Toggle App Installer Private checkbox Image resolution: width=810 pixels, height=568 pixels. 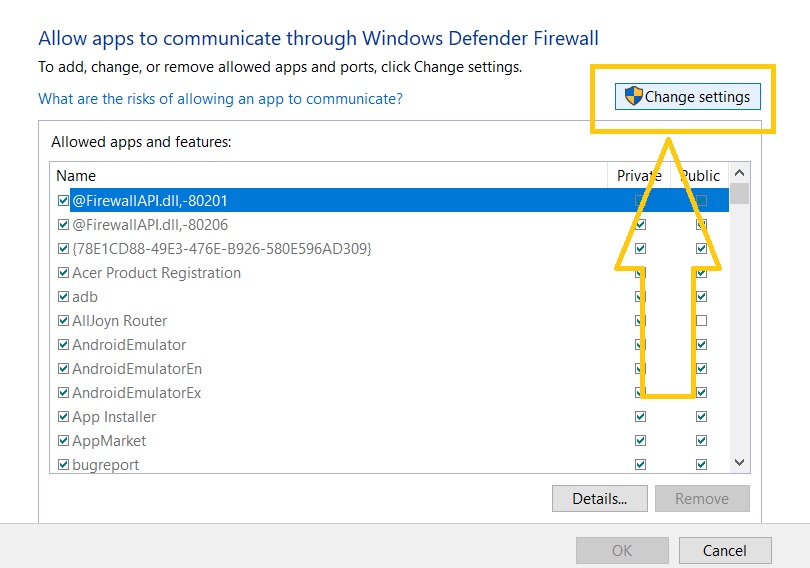coord(641,417)
